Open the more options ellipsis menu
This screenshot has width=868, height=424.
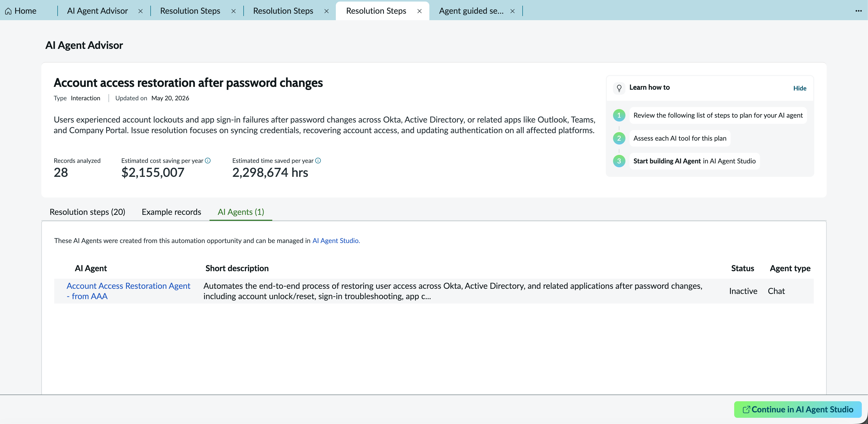858,11
